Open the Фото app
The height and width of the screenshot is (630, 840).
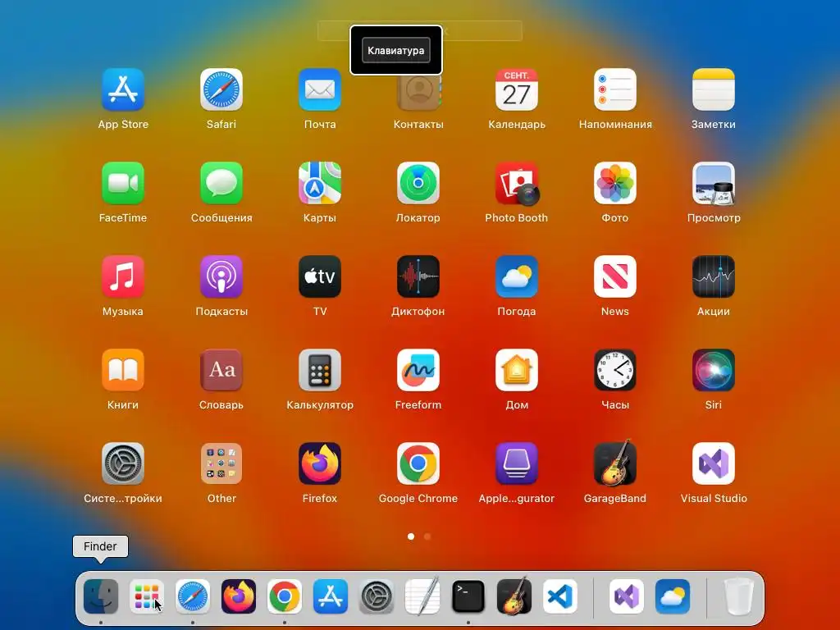615,183
